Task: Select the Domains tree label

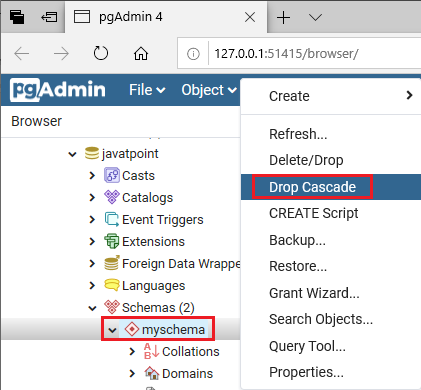Action: [188, 373]
